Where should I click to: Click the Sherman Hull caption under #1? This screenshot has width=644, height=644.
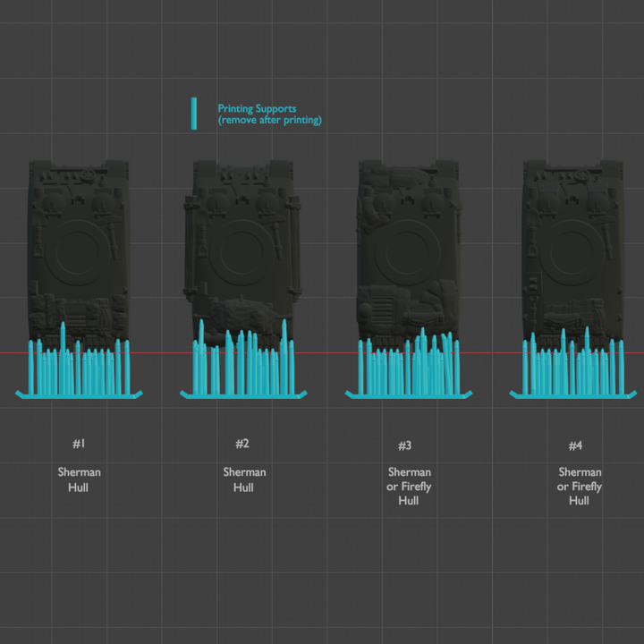[80, 479]
